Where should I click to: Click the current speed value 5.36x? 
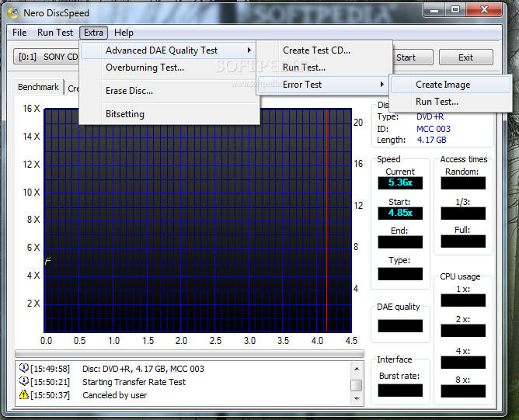click(400, 183)
